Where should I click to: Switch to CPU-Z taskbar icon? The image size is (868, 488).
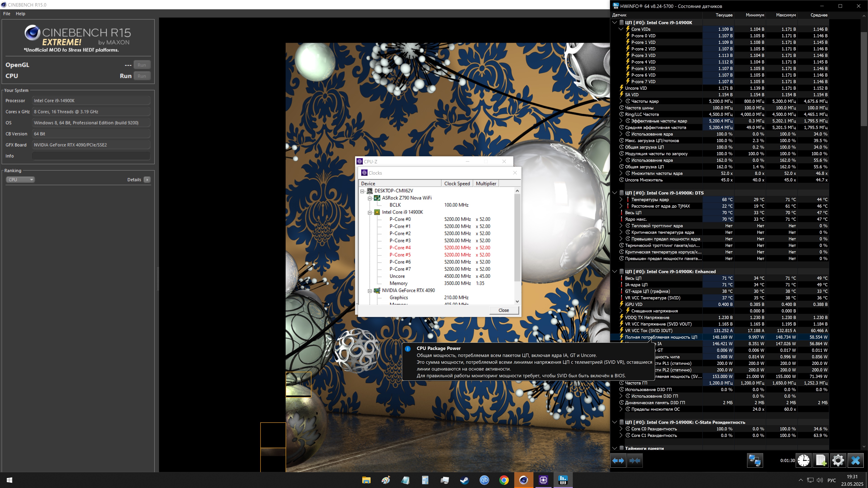point(543,480)
